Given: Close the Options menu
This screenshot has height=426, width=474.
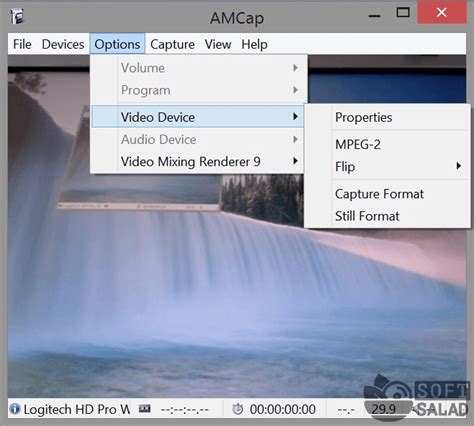Looking at the screenshot, I should click(x=117, y=44).
